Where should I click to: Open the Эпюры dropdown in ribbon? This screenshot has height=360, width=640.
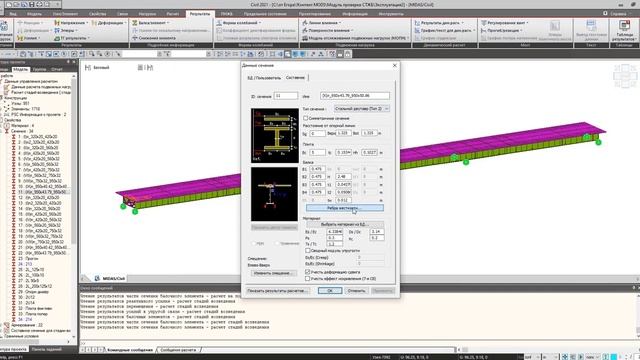(65, 30)
